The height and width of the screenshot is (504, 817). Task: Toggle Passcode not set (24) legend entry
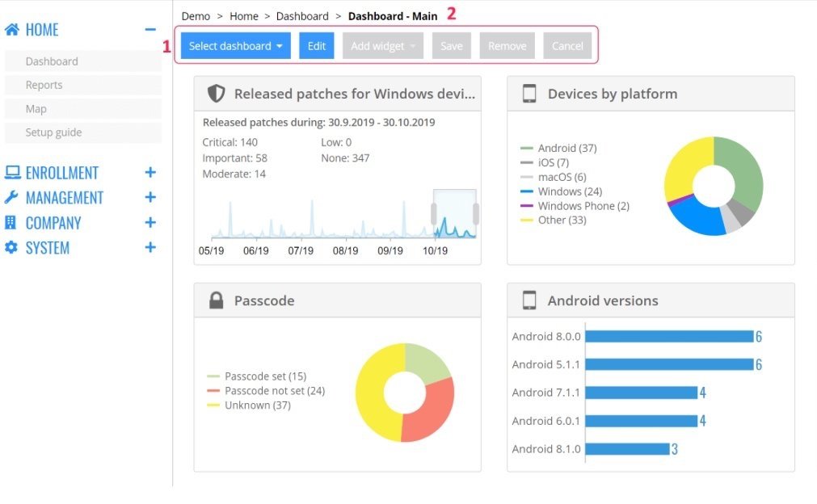(x=266, y=390)
